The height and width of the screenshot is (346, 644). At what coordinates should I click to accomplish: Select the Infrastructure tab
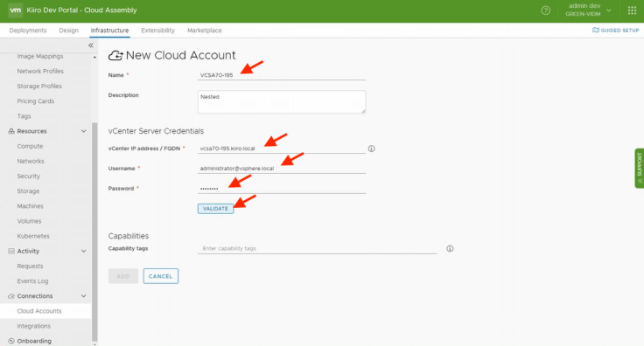109,31
